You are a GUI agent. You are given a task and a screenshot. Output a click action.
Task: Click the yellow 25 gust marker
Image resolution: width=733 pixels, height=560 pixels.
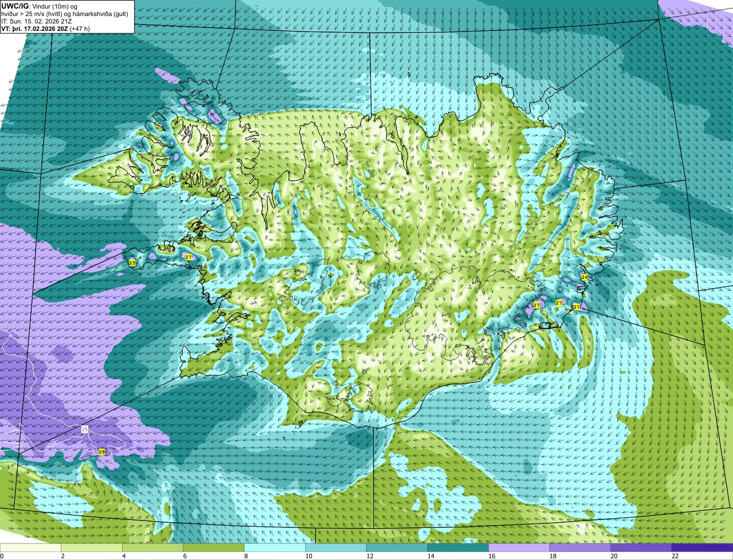132,263
